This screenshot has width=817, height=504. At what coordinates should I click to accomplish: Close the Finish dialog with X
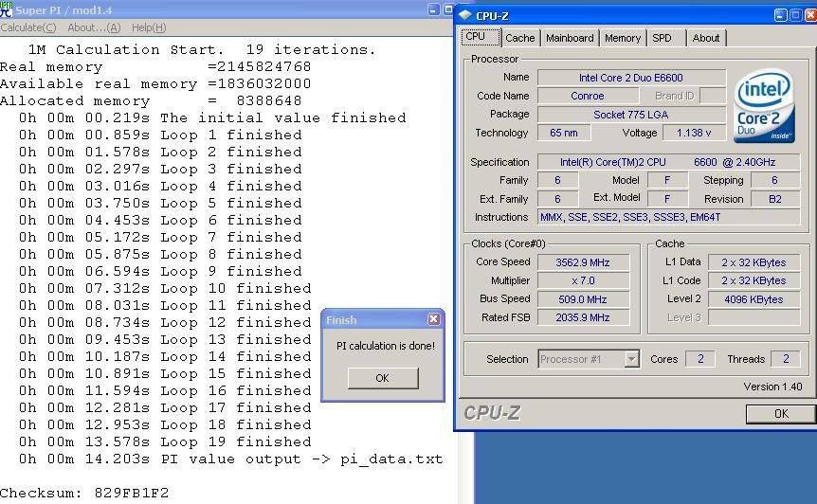click(433, 319)
